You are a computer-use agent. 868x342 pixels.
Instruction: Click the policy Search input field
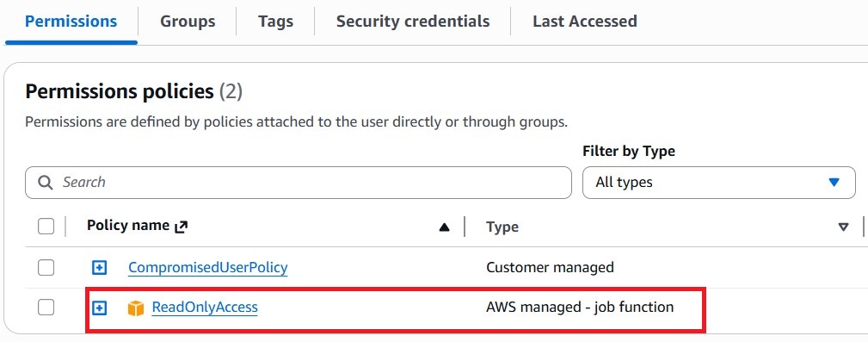click(299, 183)
